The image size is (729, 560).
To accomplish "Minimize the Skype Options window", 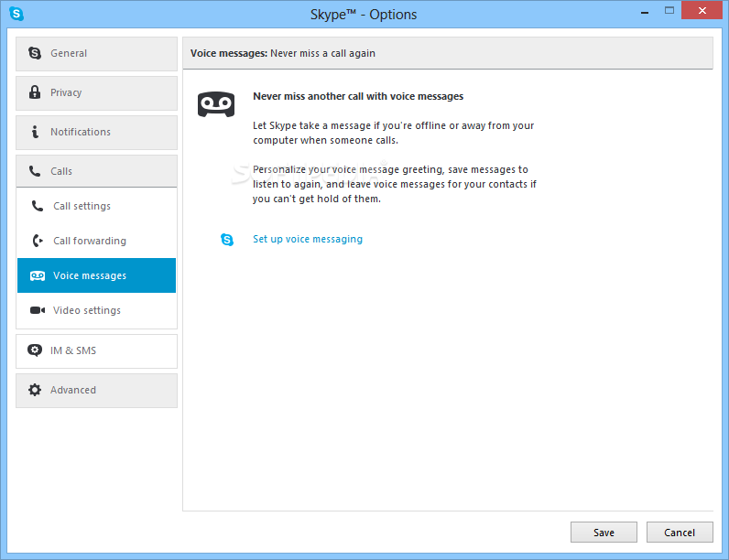I will pos(645,11).
